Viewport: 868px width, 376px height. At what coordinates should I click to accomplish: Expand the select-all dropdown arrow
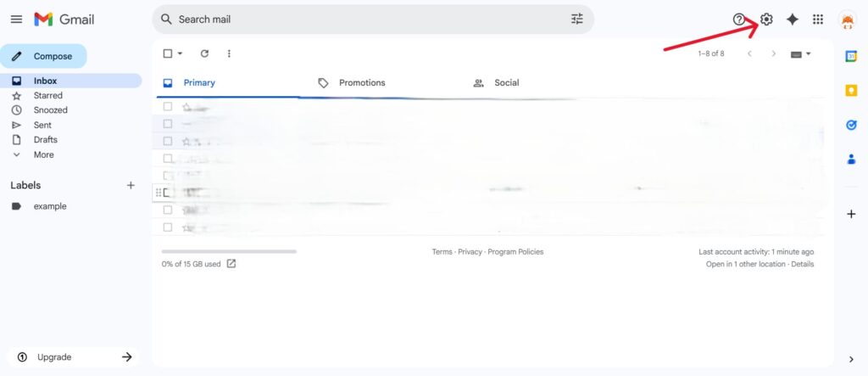(180, 53)
